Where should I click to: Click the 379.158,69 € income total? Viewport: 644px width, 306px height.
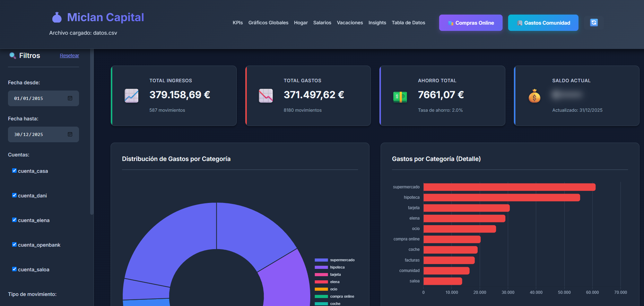point(180,95)
